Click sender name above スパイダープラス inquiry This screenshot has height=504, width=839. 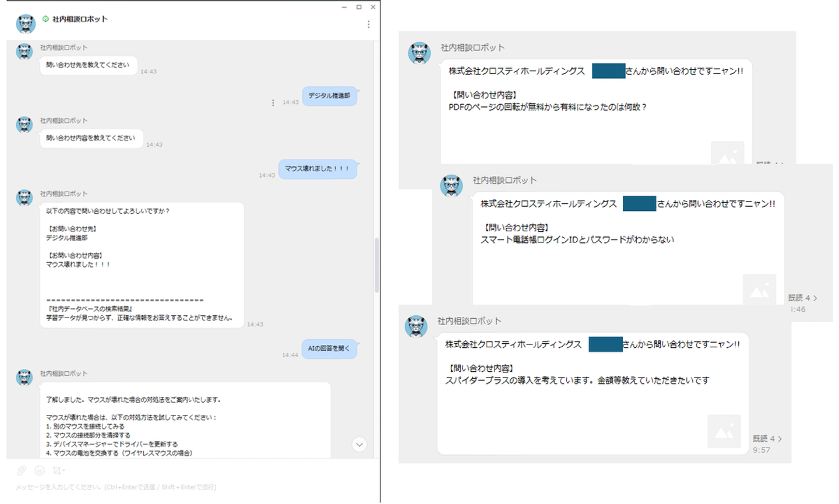point(469,321)
